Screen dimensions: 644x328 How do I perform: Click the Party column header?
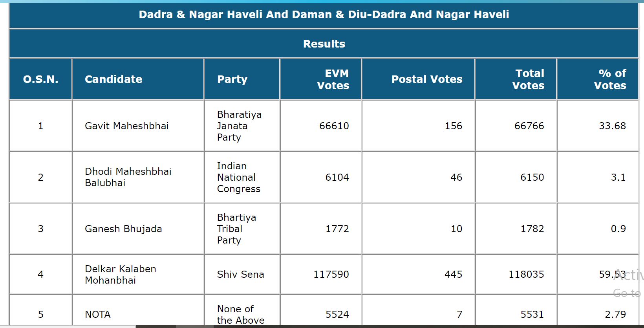[232, 79]
